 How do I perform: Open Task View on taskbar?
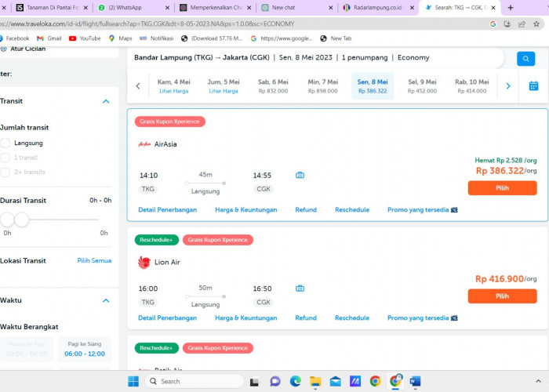pos(254,382)
